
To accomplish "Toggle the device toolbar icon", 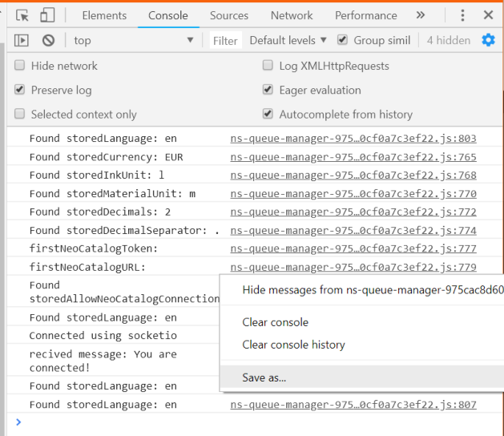I will pos(47,15).
